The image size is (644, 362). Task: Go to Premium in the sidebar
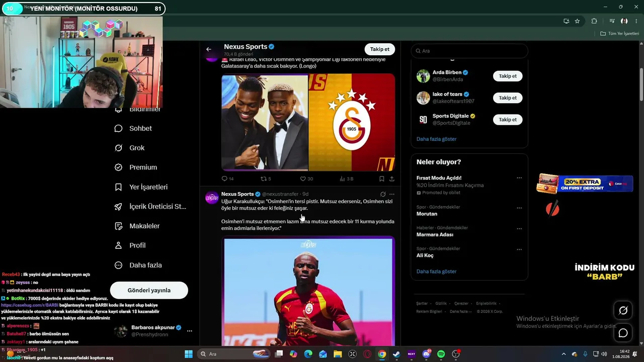click(x=136, y=167)
